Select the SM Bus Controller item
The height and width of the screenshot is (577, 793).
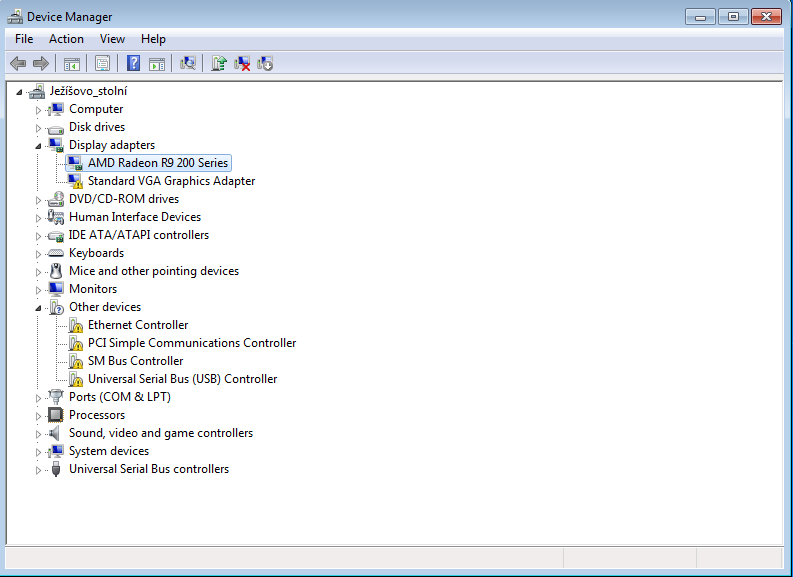(135, 361)
